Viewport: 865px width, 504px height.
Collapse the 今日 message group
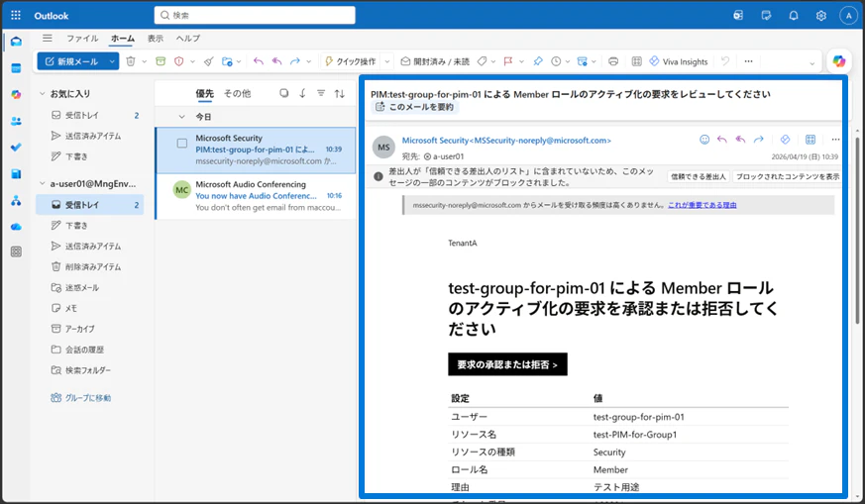(181, 117)
